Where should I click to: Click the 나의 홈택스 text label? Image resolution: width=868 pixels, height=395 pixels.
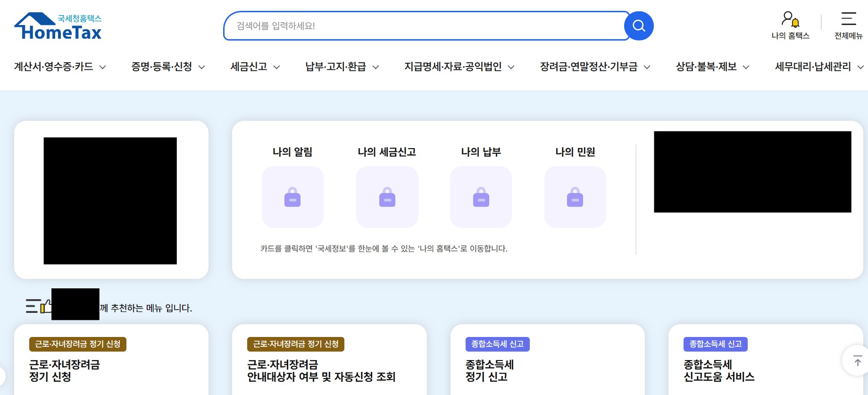pos(791,35)
